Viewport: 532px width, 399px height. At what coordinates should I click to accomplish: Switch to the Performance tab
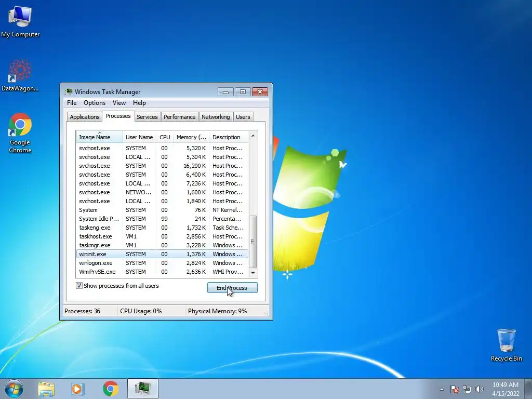pos(179,117)
